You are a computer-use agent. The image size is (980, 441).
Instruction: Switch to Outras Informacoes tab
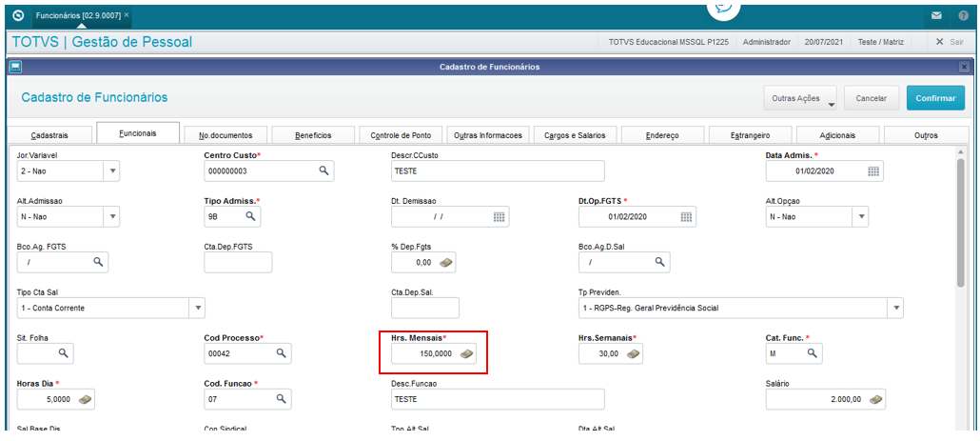point(488,135)
